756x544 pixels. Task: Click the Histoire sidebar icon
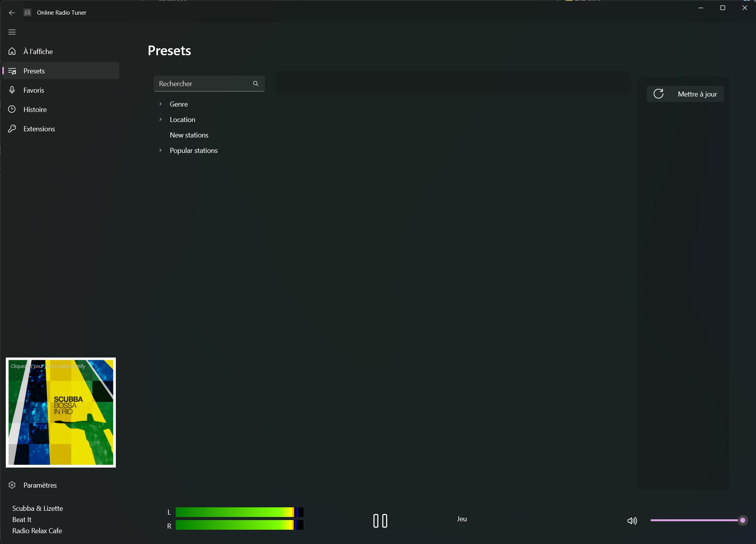tap(12, 109)
